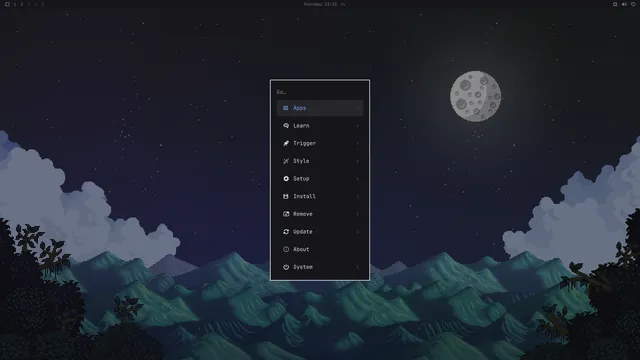Image resolution: width=640 pixels, height=360 pixels.
Task: Expand the Install submenu chevron
Action: coord(358,196)
